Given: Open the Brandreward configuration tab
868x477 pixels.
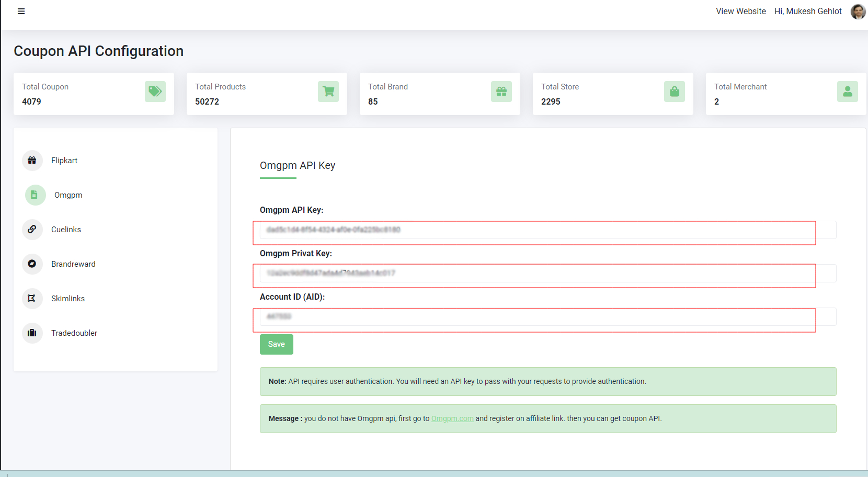Looking at the screenshot, I should 73,264.
